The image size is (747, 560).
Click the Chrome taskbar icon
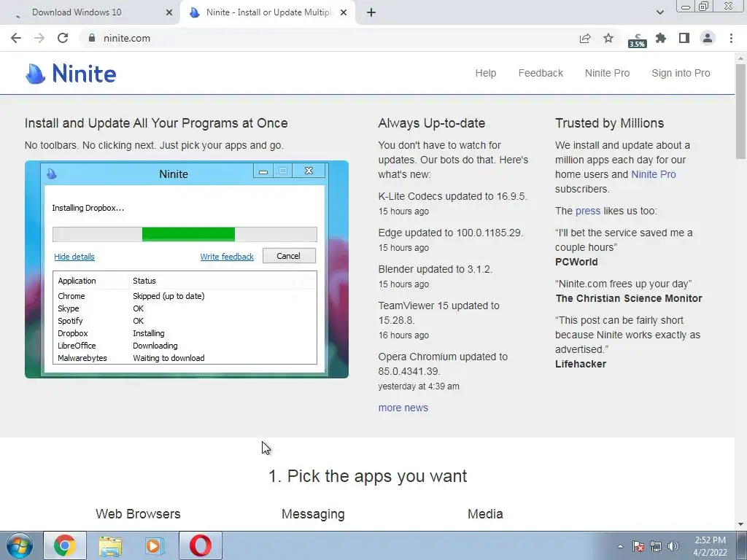(x=65, y=545)
